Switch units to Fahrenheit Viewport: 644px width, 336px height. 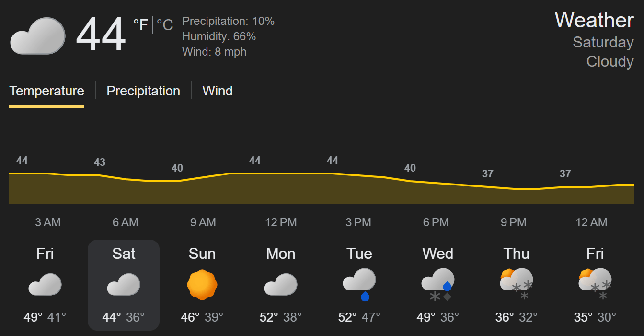pyautogui.click(x=141, y=25)
